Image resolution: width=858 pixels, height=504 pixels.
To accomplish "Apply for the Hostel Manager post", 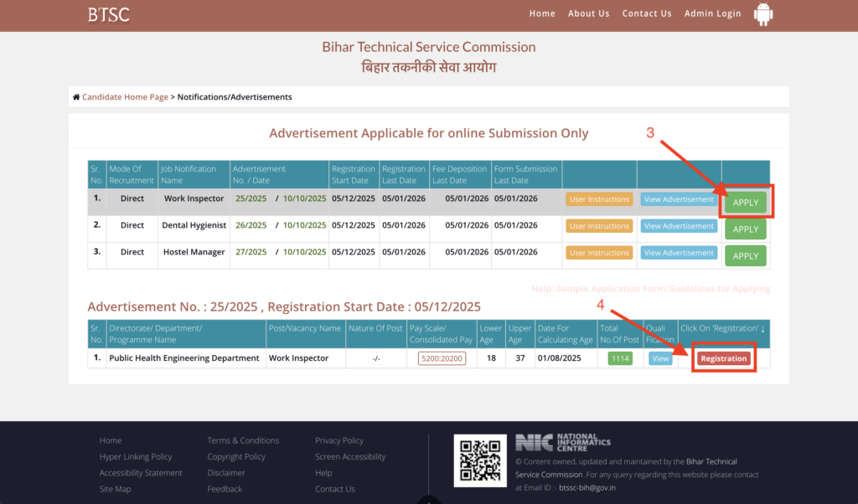I will (x=745, y=255).
